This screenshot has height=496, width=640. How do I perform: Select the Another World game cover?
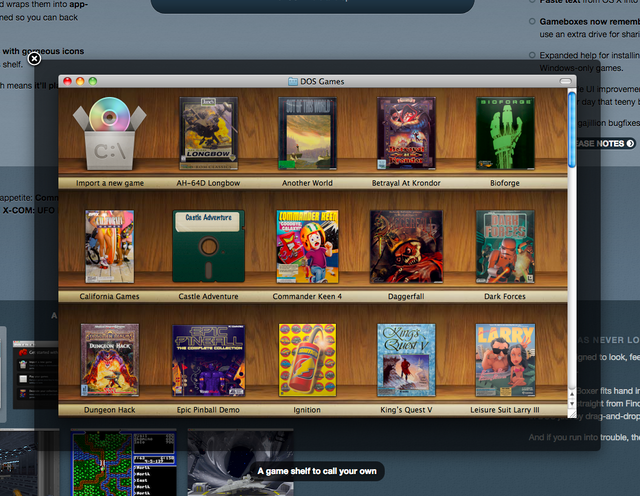point(307,133)
